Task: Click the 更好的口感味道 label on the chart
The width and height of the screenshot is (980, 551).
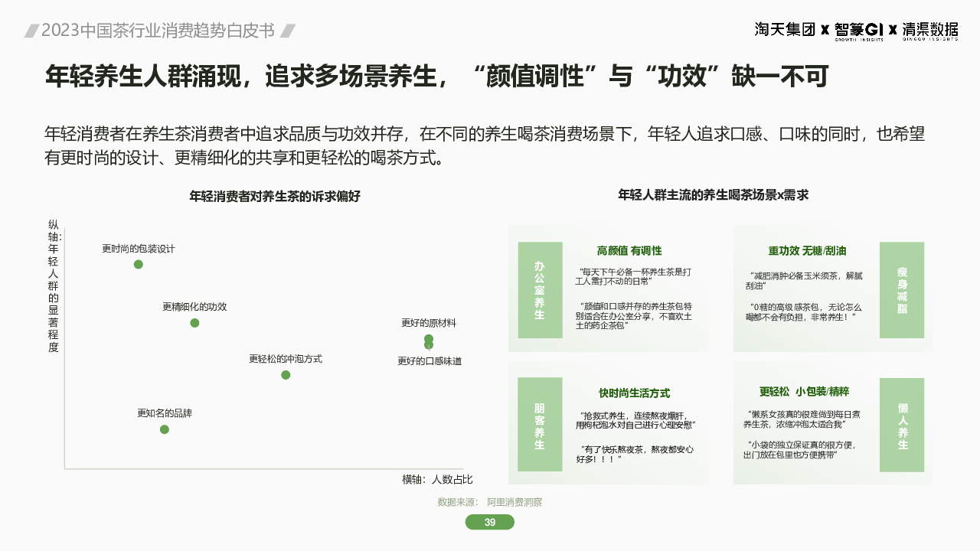Action: [x=430, y=361]
